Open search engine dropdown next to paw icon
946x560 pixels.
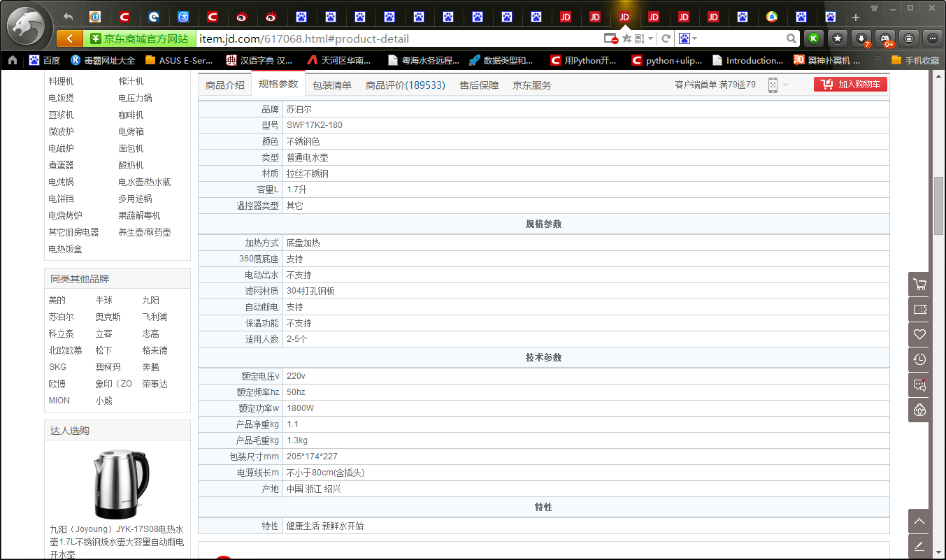(x=695, y=38)
